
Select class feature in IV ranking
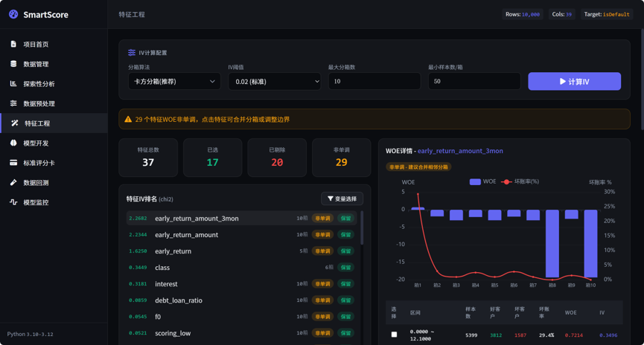[241, 268]
